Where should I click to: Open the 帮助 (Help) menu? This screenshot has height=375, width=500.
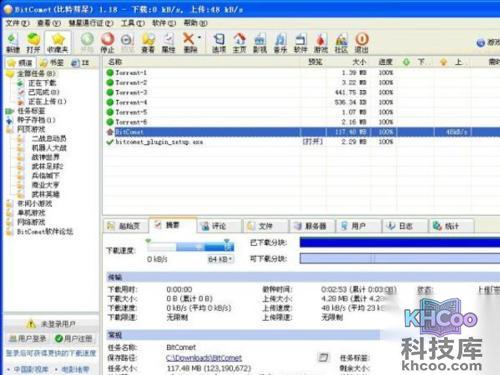click(x=195, y=23)
